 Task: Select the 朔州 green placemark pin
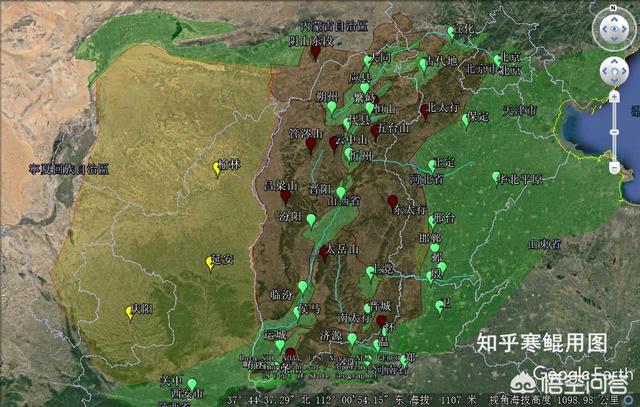[332, 107]
